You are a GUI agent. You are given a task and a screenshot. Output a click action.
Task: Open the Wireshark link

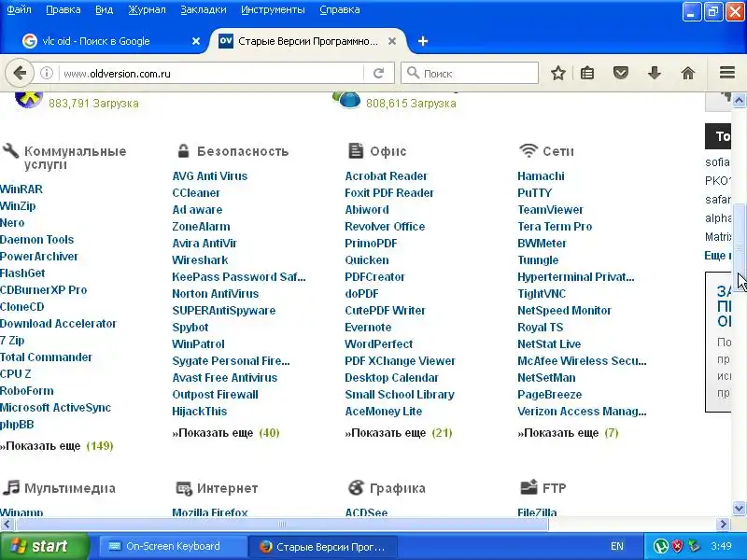(x=200, y=260)
